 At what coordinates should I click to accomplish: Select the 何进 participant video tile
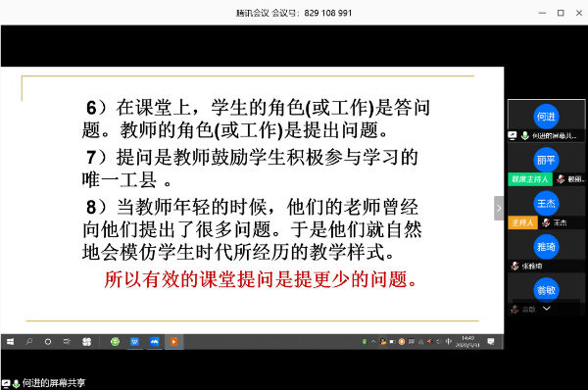point(546,121)
